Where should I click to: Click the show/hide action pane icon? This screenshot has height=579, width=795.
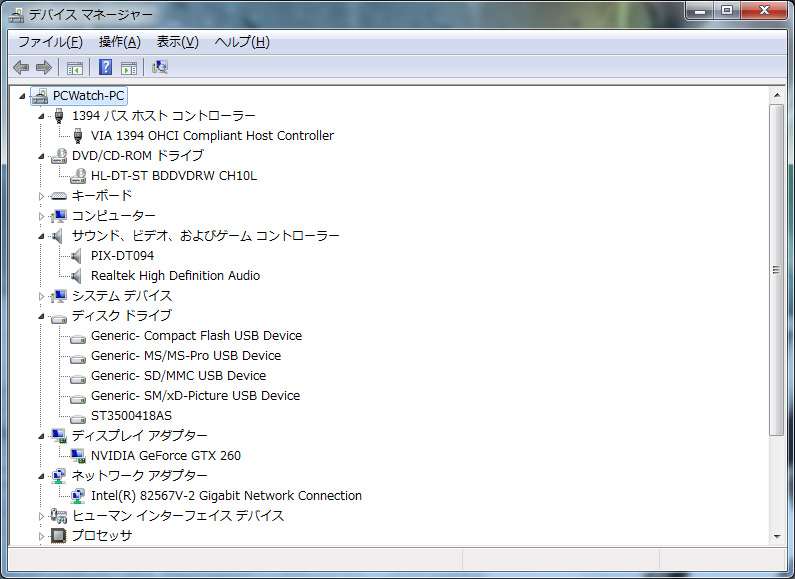(129, 67)
